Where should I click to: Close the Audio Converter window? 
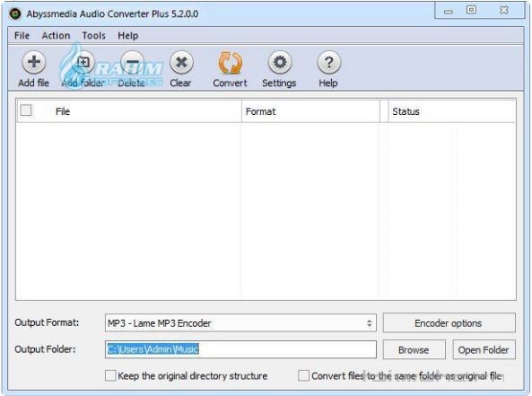pyautogui.click(x=504, y=10)
